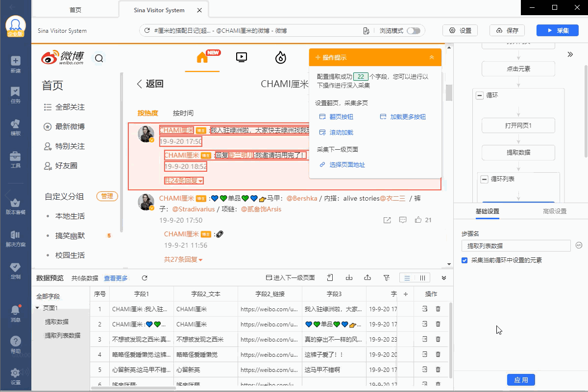Viewport: 588px width, 392px height.
Task: Click the row 2 export icon
Action: pos(424,324)
